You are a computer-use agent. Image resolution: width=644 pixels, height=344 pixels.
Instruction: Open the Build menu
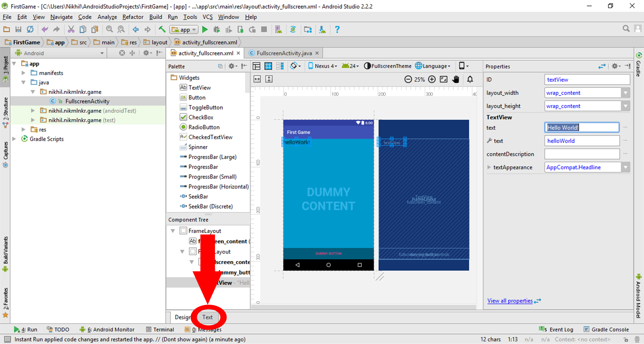(x=156, y=17)
